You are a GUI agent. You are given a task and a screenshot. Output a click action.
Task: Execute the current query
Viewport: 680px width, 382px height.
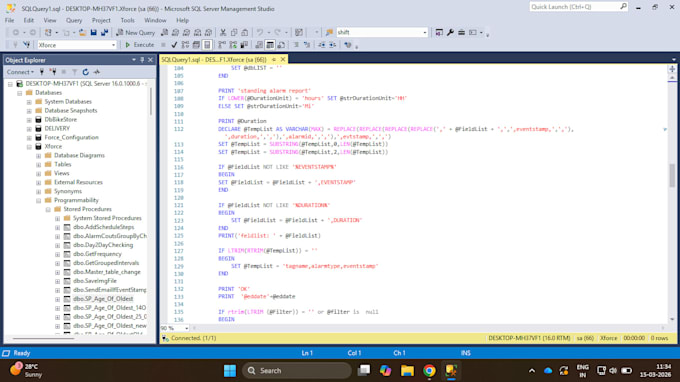[x=140, y=45]
